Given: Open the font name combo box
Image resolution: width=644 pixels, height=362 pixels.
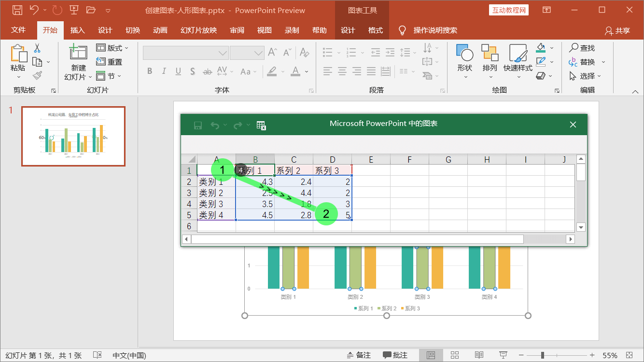Looking at the screenshot, I should [x=185, y=53].
